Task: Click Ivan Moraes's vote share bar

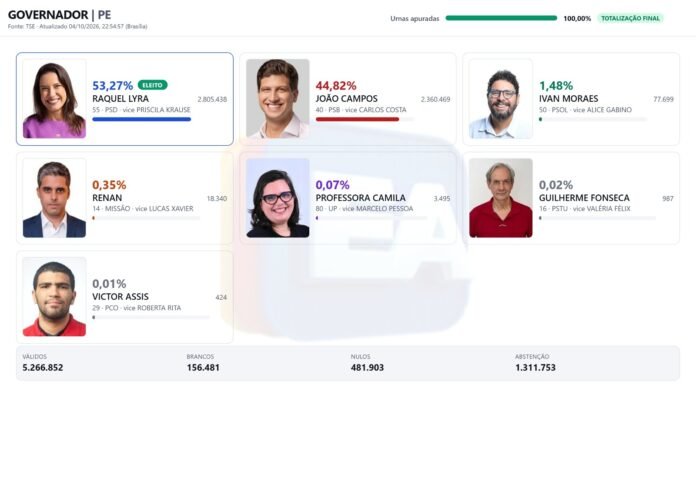Action: tap(593, 119)
